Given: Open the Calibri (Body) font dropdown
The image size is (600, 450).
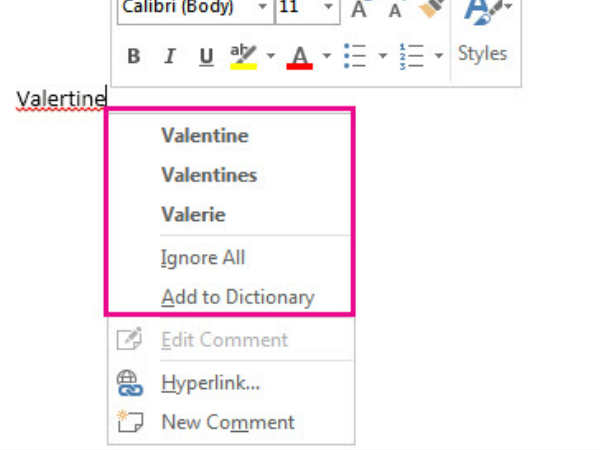Looking at the screenshot, I should click(262, 8).
